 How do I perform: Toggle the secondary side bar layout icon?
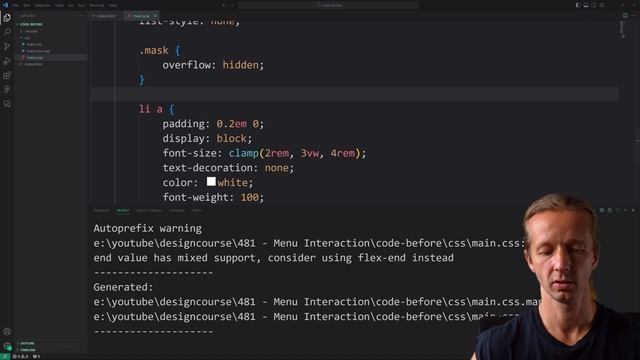pos(593,5)
